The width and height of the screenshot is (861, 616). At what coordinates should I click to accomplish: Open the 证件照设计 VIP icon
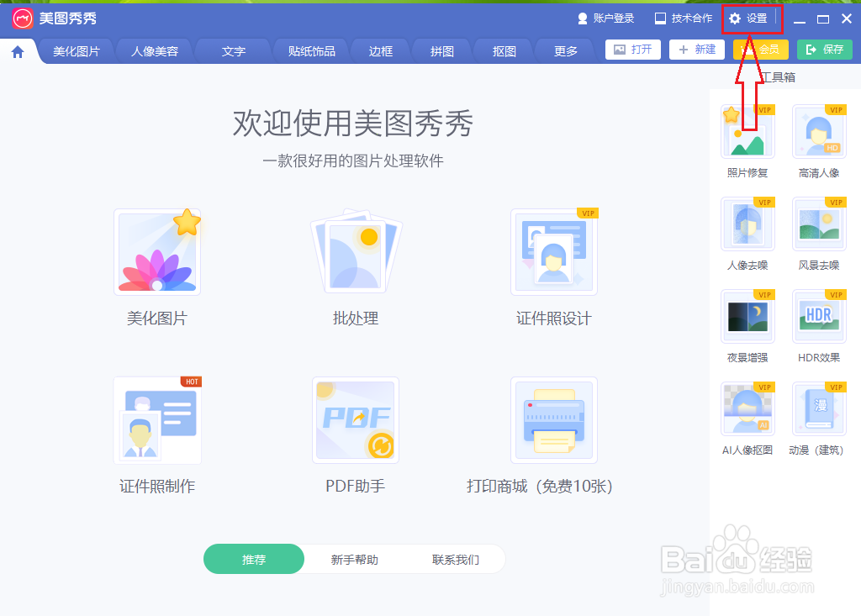tap(554, 251)
